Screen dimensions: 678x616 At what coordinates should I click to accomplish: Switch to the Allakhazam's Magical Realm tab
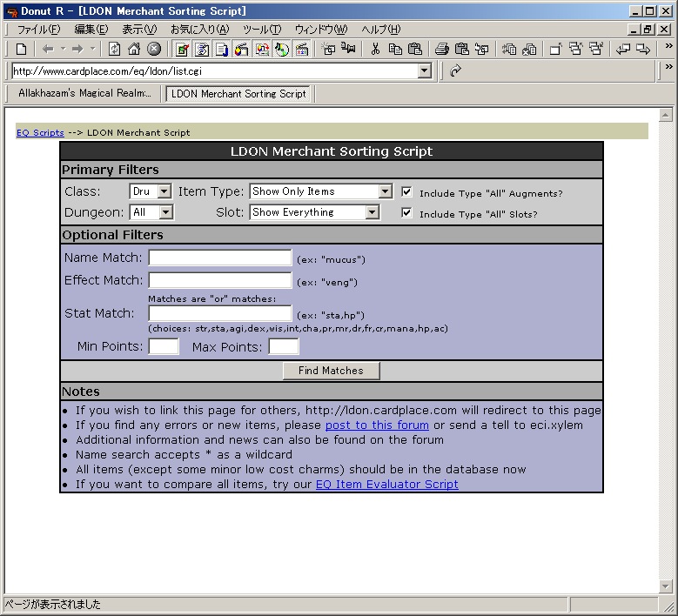pos(84,94)
